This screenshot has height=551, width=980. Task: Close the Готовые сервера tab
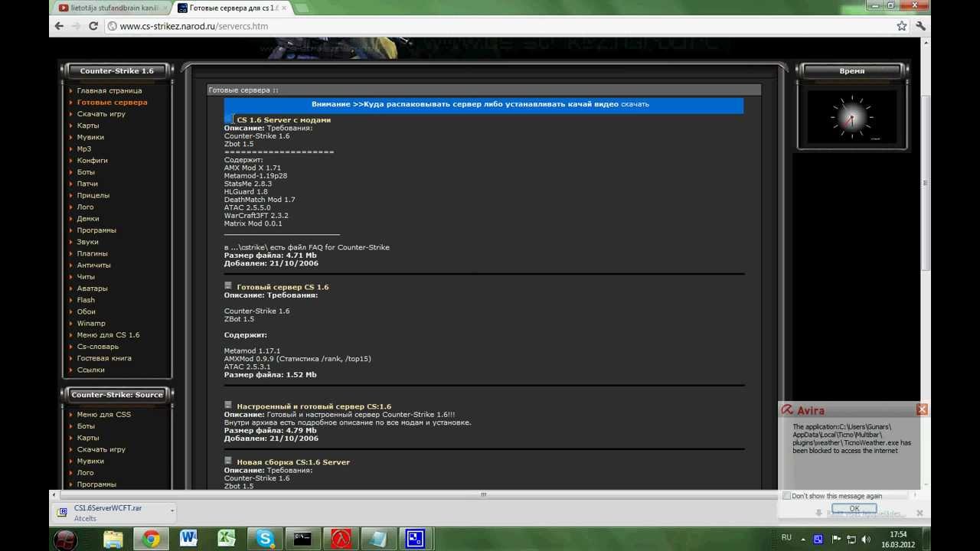[284, 8]
